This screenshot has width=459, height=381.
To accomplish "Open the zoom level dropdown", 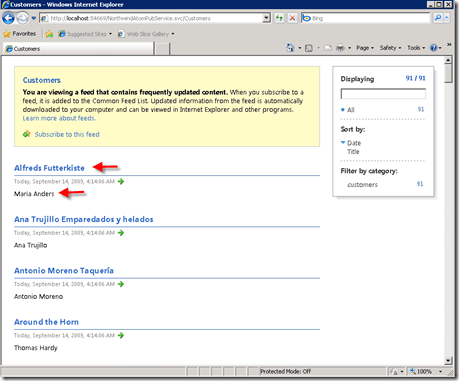I will tap(440, 371).
